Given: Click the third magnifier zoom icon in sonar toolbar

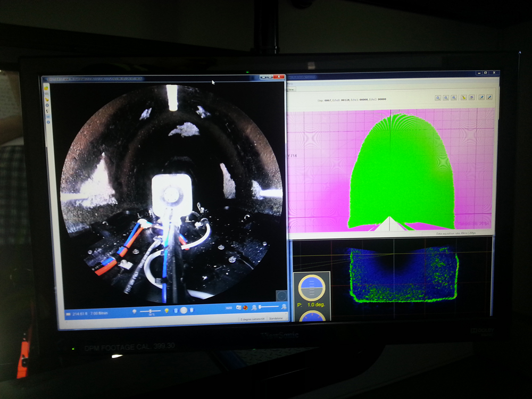Looking at the screenshot, I should coord(453,98).
